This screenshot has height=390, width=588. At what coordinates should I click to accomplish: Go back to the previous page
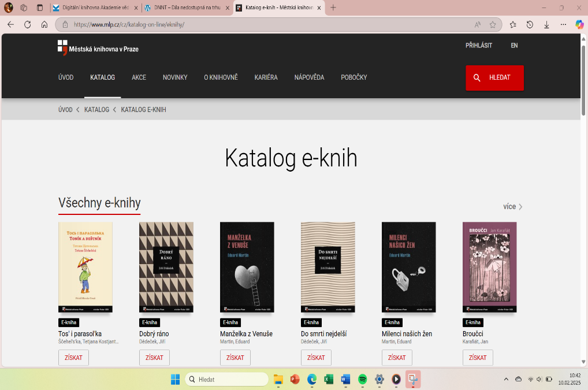(10, 24)
